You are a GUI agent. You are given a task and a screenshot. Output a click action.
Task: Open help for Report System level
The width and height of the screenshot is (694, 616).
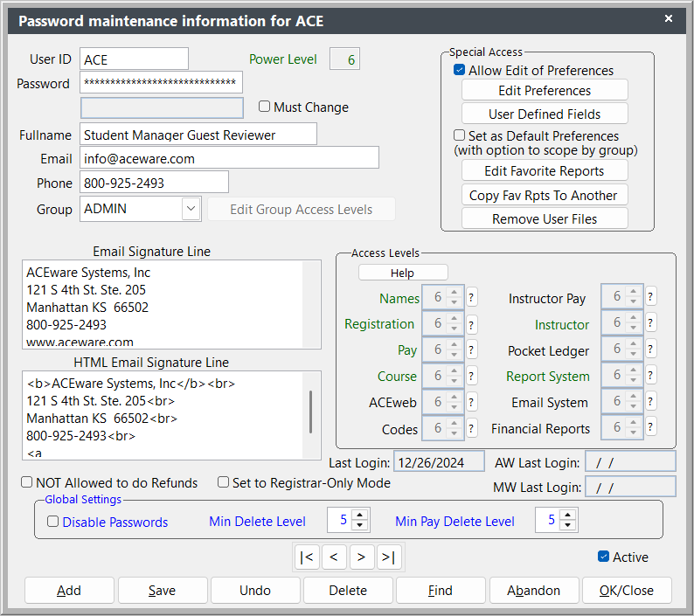[650, 375]
